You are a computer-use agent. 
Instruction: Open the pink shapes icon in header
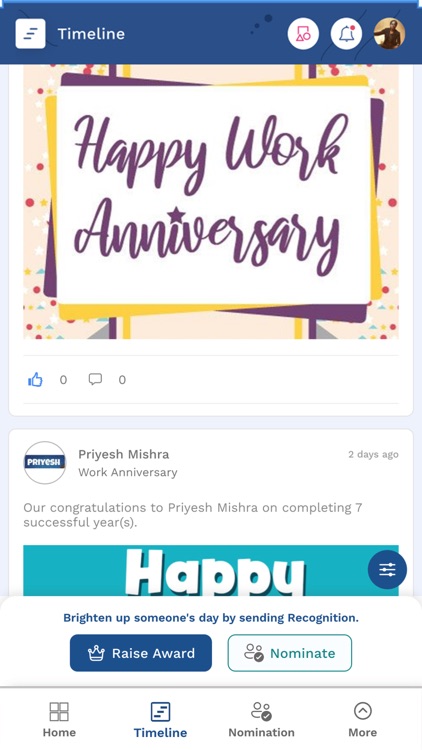click(x=303, y=33)
